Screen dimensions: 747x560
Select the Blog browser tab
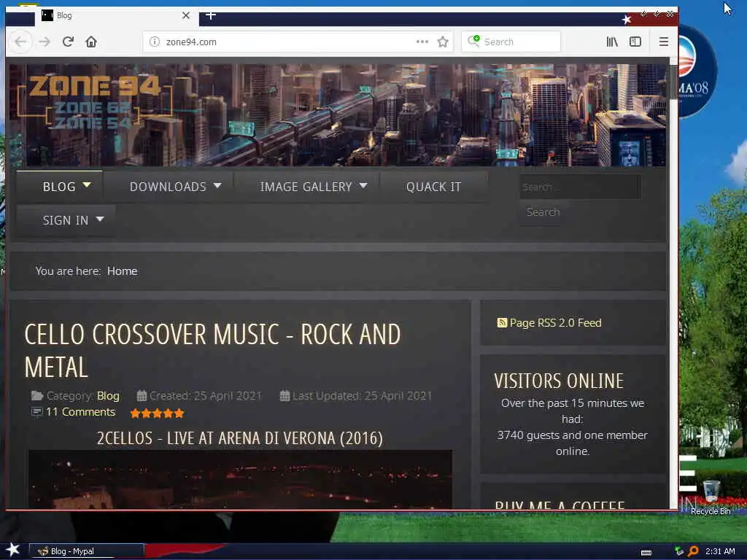click(x=116, y=15)
